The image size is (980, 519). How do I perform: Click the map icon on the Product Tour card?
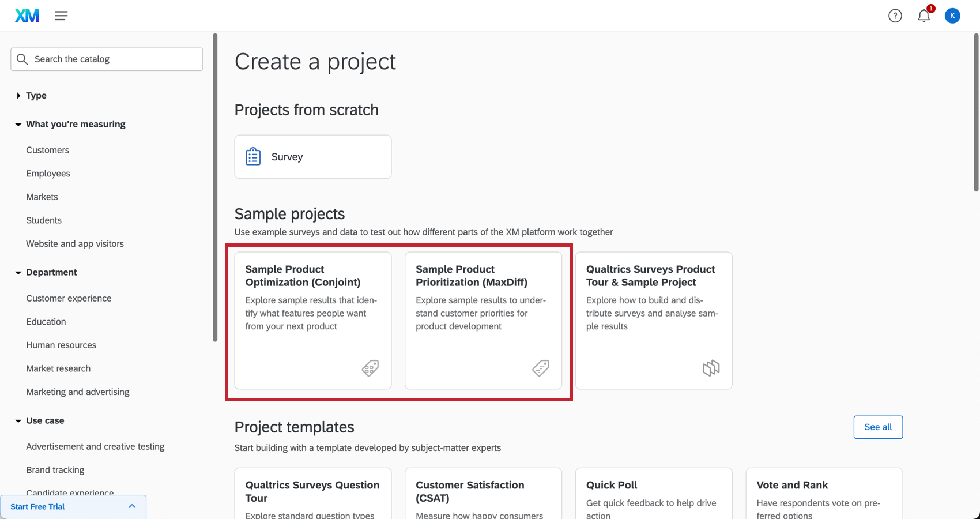point(711,367)
